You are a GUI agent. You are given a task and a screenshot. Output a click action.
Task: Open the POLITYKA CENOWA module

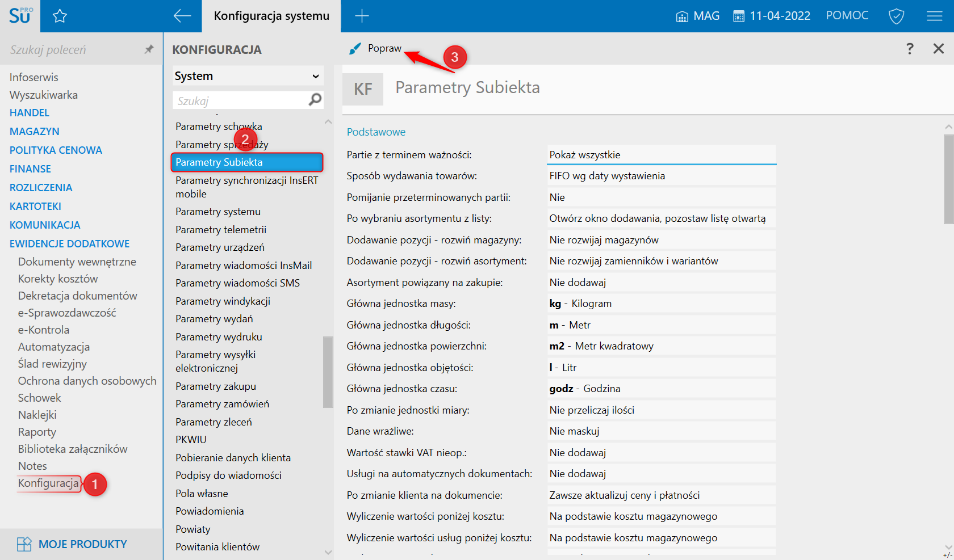pos(56,150)
